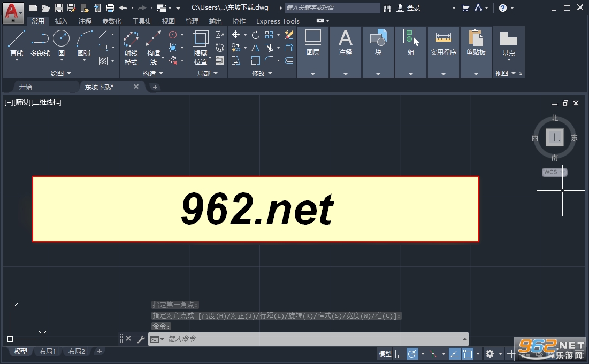Open the Clipboard (剪贴板) panel dropdown
The image size is (589, 364).
pyautogui.click(x=476, y=74)
